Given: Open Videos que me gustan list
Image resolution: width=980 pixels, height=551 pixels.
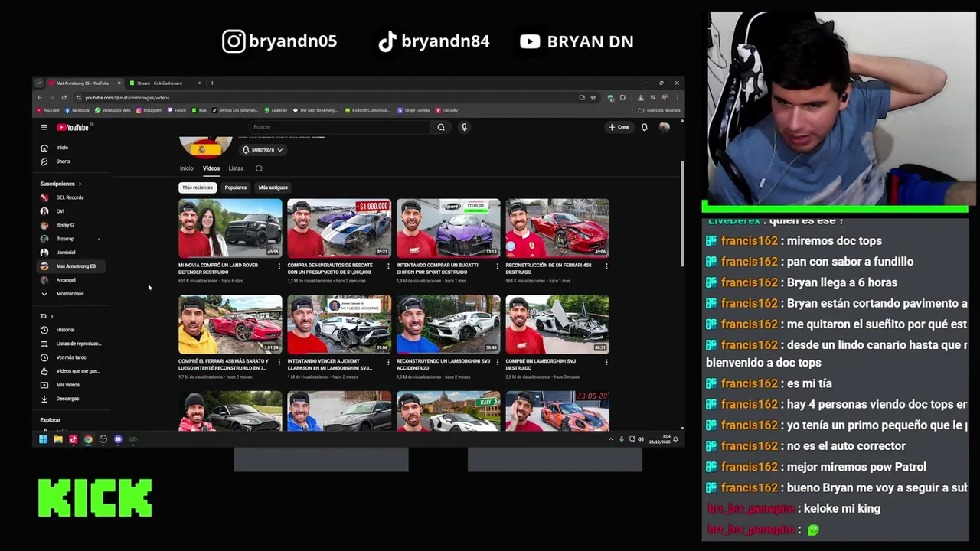Looking at the screenshot, I should pyautogui.click(x=77, y=371).
